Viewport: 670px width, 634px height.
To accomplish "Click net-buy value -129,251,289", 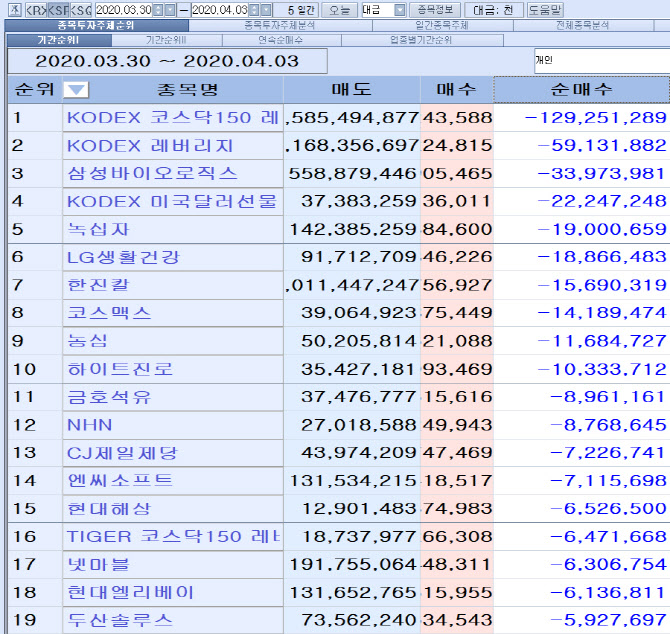I will (x=596, y=118).
